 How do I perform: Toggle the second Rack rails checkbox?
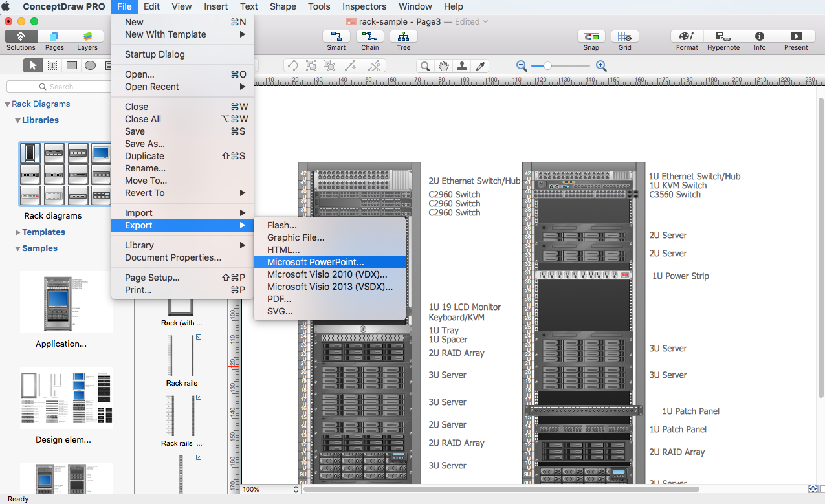199,397
